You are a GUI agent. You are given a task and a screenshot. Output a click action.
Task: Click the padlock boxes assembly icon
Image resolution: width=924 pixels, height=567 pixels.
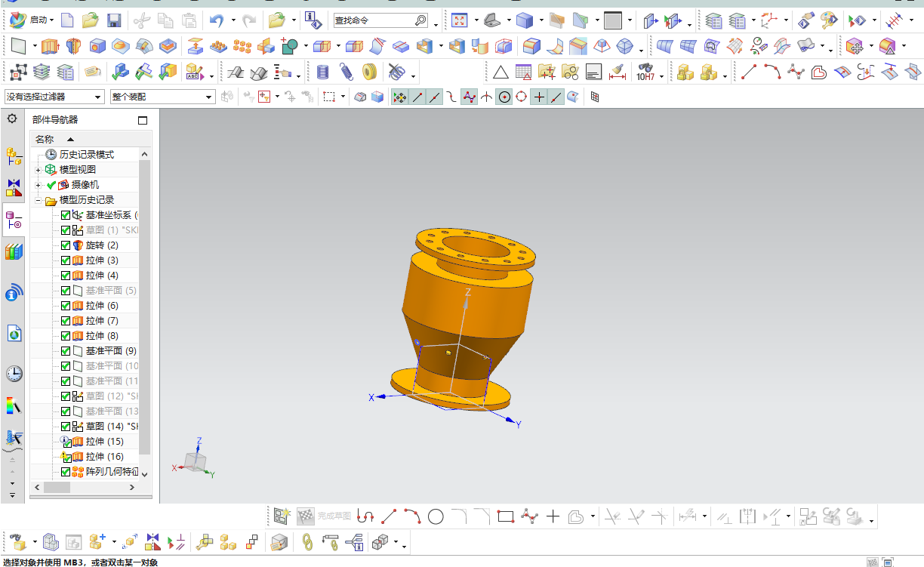pos(685,72)
